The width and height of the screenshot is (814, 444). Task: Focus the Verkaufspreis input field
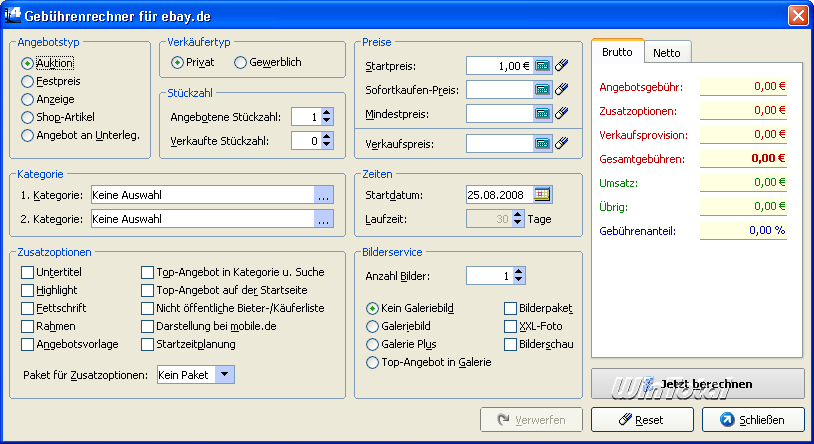pyautogui.click(x=500, y=144)
